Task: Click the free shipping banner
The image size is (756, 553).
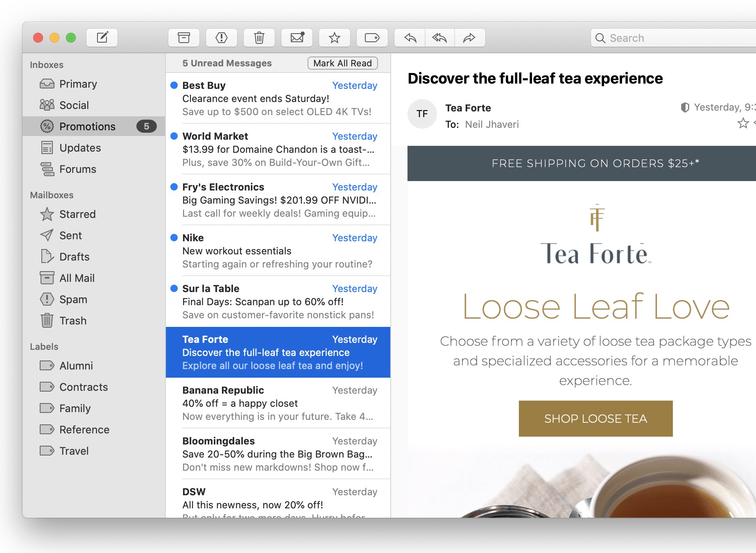Action: (x=582, y=163)
